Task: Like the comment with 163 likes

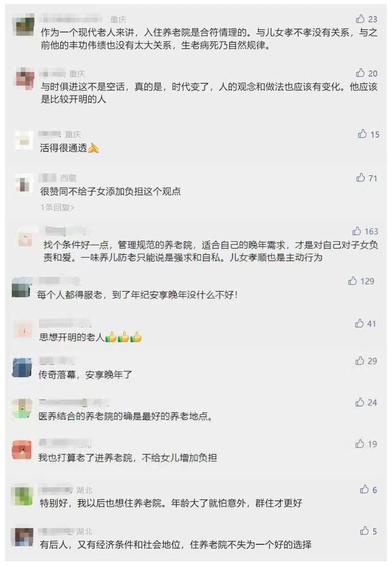Action: (x=356, y=231)
